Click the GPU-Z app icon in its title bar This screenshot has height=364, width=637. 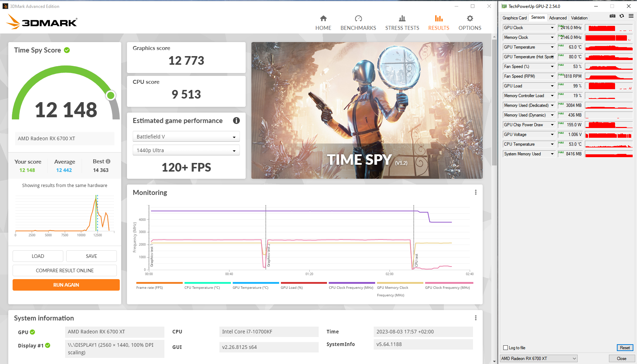tap(504, 6)
